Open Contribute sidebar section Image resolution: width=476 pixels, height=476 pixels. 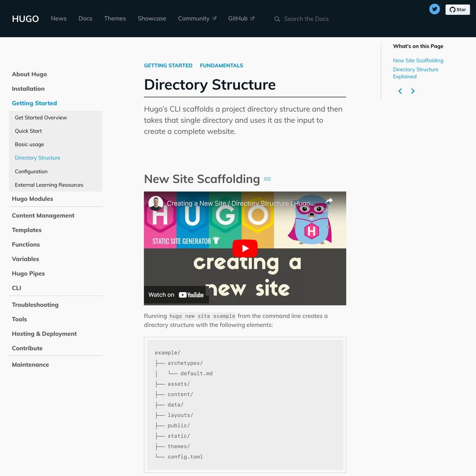(27, 348)
